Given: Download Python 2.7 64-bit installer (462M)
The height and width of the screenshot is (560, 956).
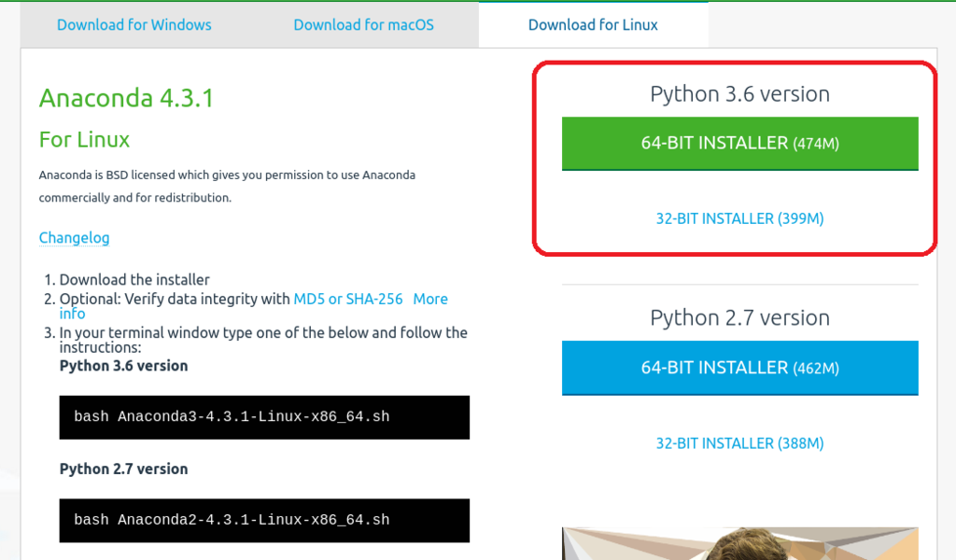Looking at the screenshot, I should coord(739,368).
